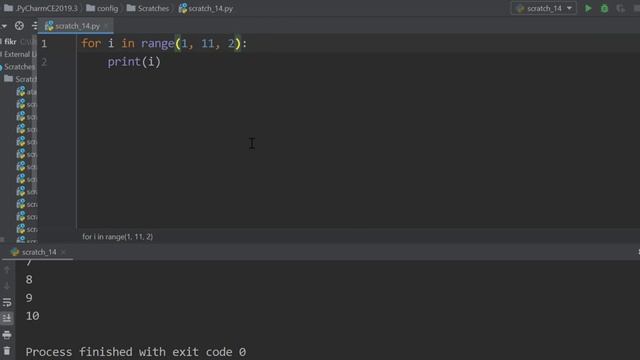640x360 pixels.
Task: Click the print icon in Run panel
Action: click(7, 335)
